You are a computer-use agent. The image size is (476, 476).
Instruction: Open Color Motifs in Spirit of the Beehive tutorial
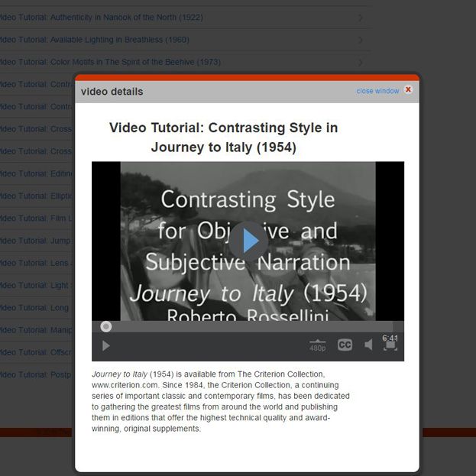(110, 62)
